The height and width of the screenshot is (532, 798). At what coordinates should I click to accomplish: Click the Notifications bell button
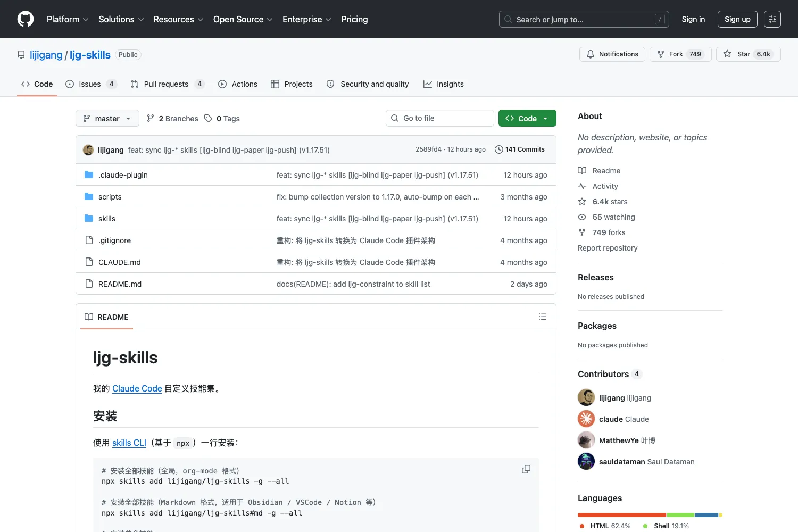612,54
